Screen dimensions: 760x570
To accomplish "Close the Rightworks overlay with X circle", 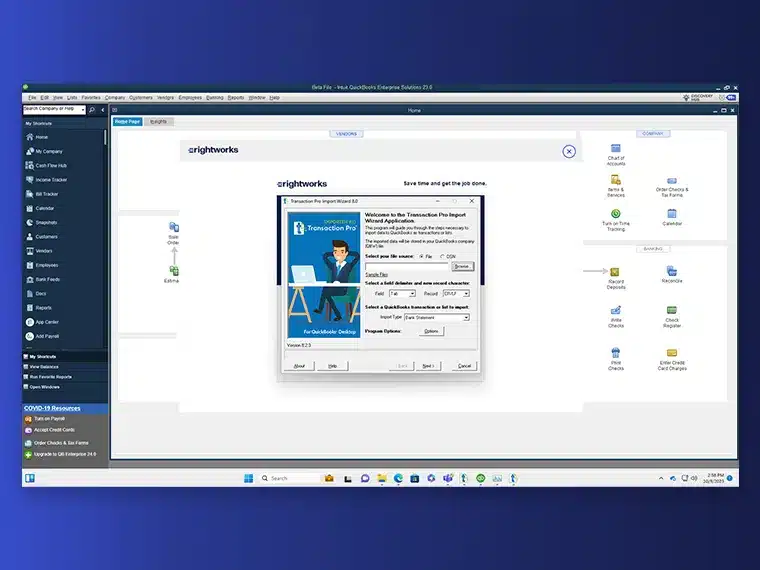I will coord(569,152).
